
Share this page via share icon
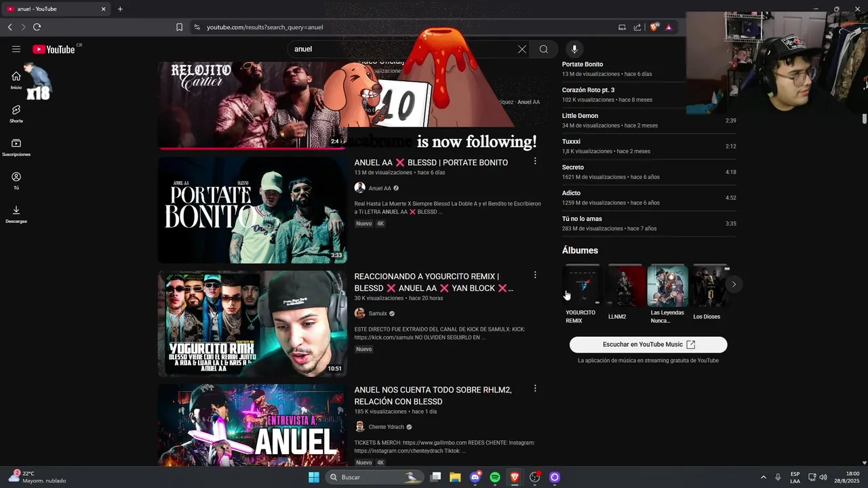637,27
